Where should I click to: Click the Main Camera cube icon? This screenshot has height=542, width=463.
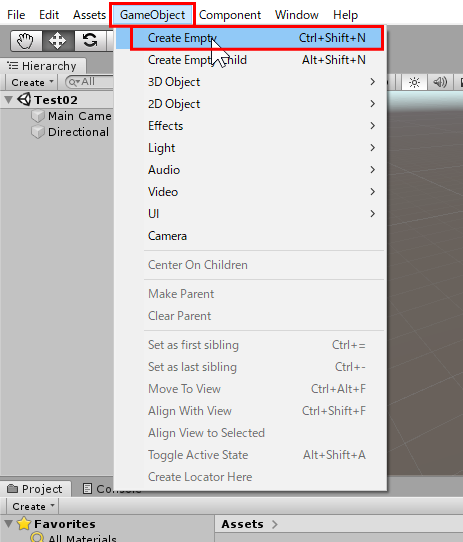pyautogui.click(x=38, y=116)
